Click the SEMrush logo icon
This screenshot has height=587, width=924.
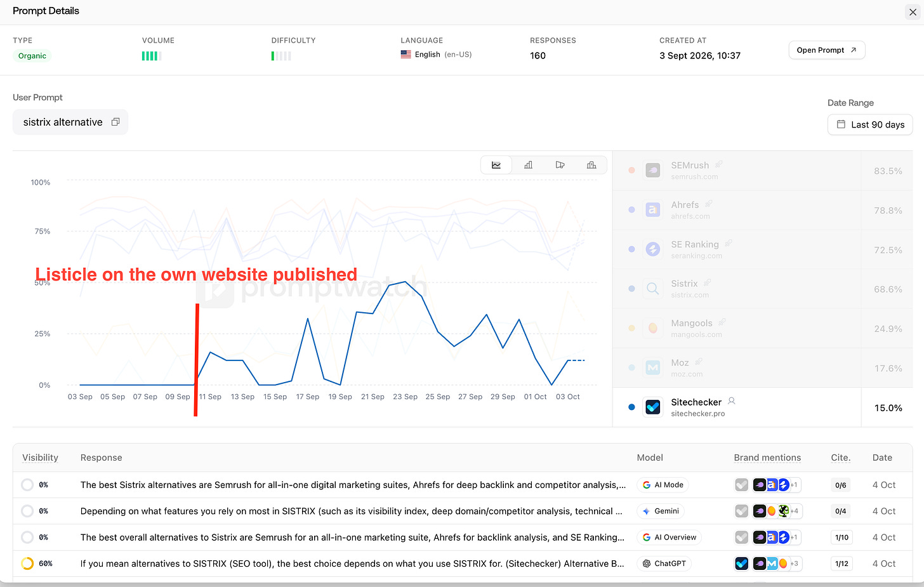pos(653,171)
